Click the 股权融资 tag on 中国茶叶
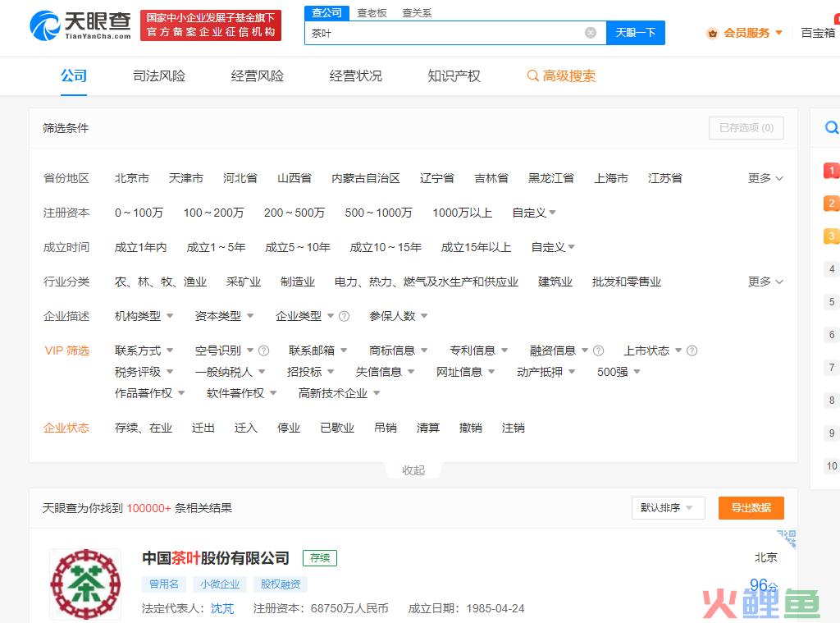840x623 pixels. tap(281, 584)
